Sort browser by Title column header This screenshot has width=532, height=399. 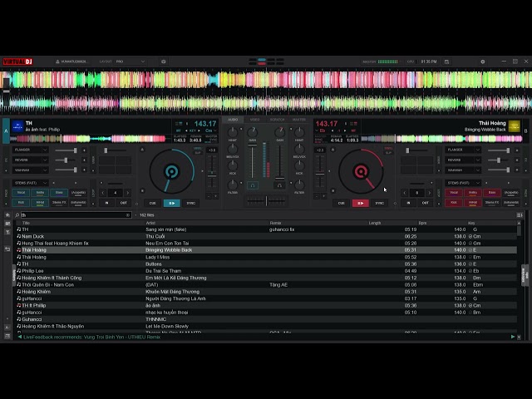pyautogui.click(x=26, y=223)
